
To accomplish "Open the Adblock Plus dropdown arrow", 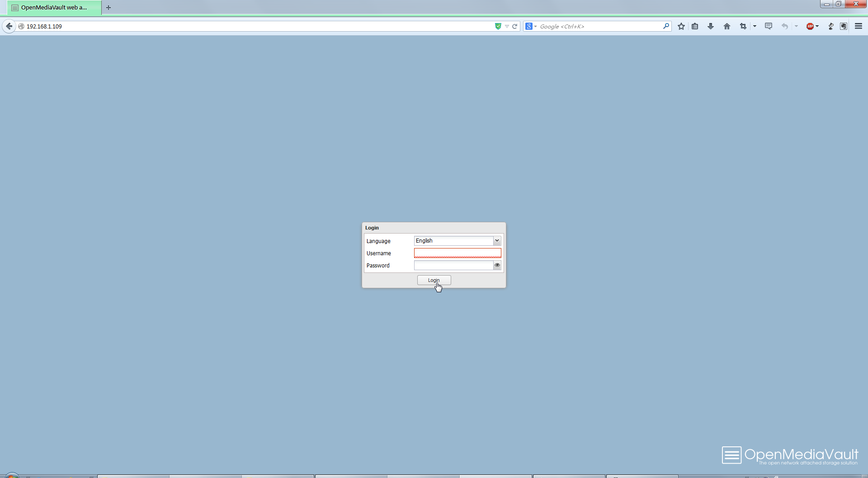I will pos(817,26).
